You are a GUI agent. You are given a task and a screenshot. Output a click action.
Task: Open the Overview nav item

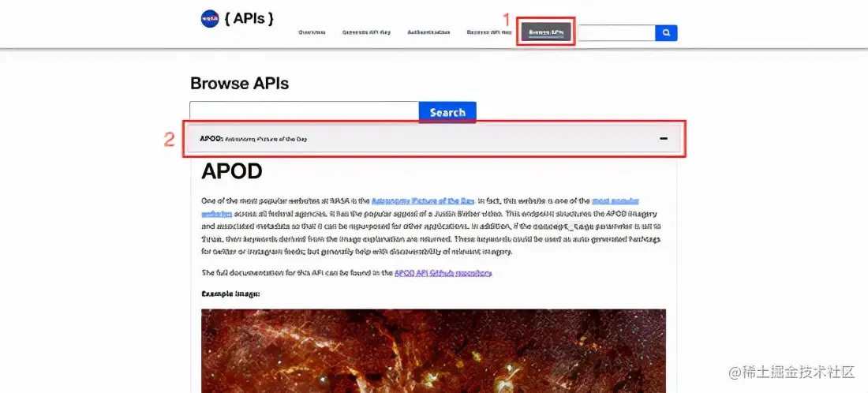[x=312, y=32]
